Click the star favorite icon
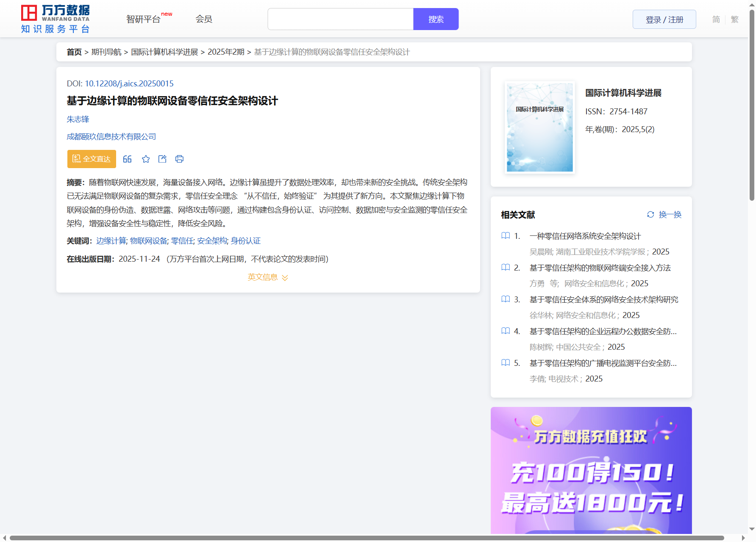This screenshot has height=542, width=756. (x=146, y=159)
